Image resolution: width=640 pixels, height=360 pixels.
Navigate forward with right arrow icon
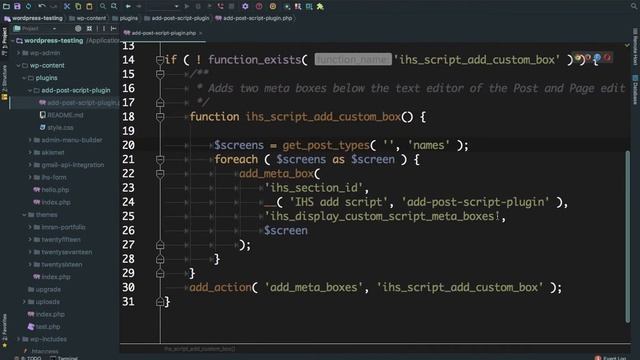[139, 6]
